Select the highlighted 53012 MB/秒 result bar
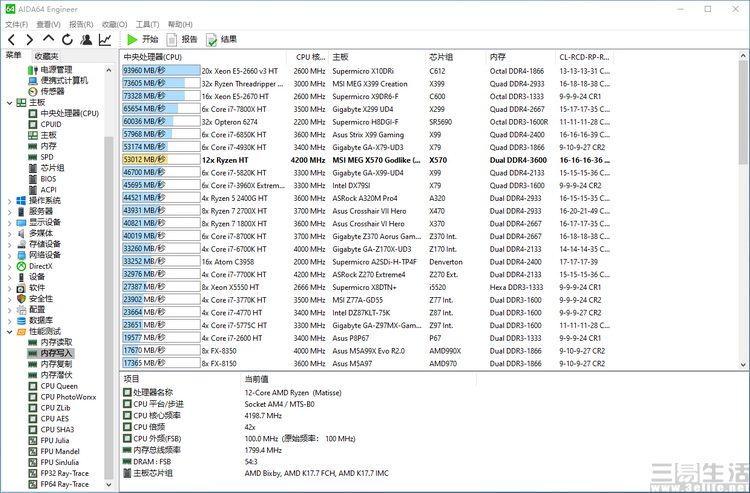 (x=161, y=160)
